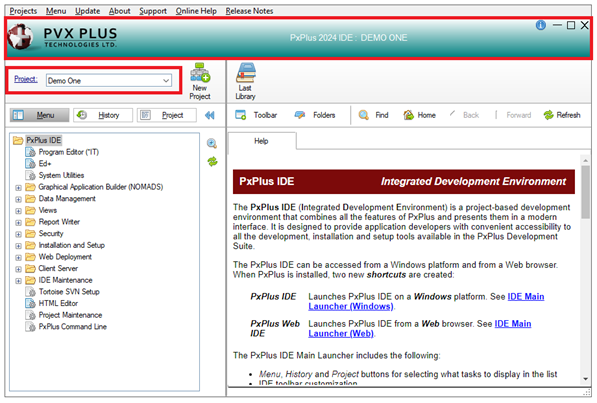Expand Graphical Application Builder (NOMADS) node
Screen dimensions: 597x403
tap(18, 187)
